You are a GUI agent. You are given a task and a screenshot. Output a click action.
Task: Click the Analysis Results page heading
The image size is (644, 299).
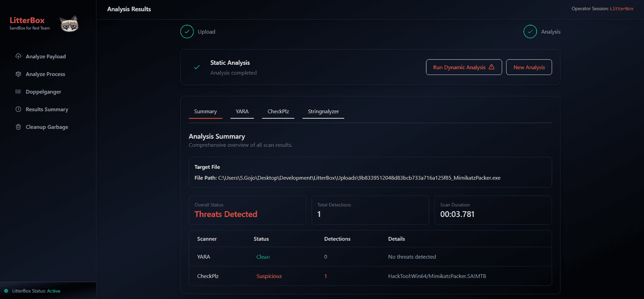(129, 9)
